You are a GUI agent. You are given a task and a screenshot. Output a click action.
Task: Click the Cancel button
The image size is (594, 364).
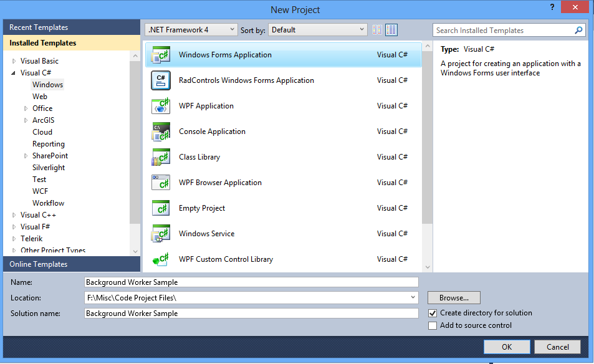(558, 347)
